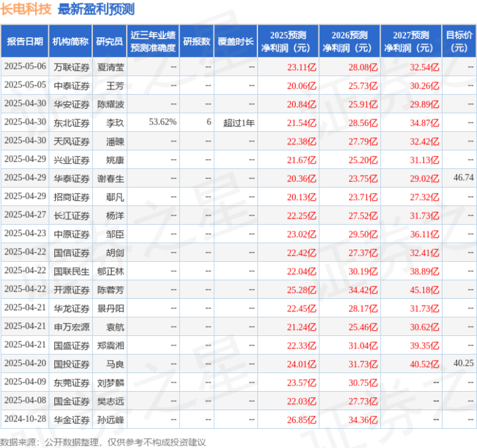Select the 兴业证券 institution cell

[x=72, y=160]
